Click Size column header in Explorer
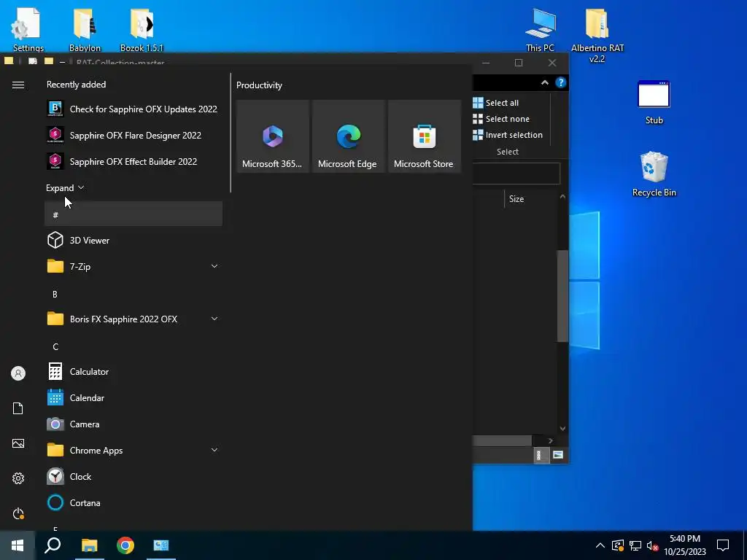 point(516,199)
